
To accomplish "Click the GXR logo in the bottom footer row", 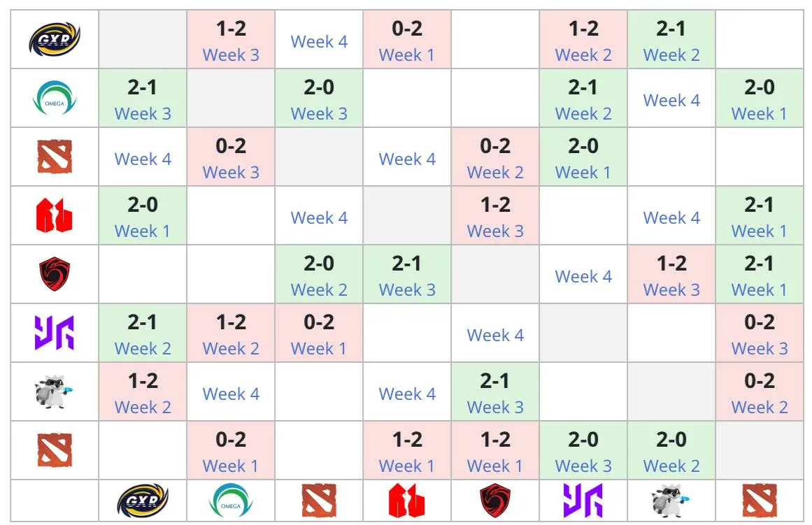I will [x=143, y=501].
